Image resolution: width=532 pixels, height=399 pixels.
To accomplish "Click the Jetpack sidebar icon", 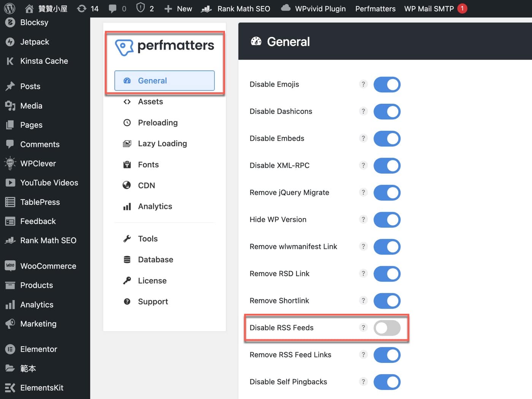I will (10, 42).
